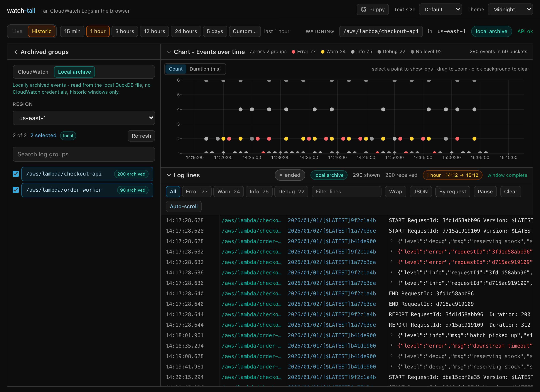Clear the log lines
Screen dimensions: 540x392
coord(510,192)
